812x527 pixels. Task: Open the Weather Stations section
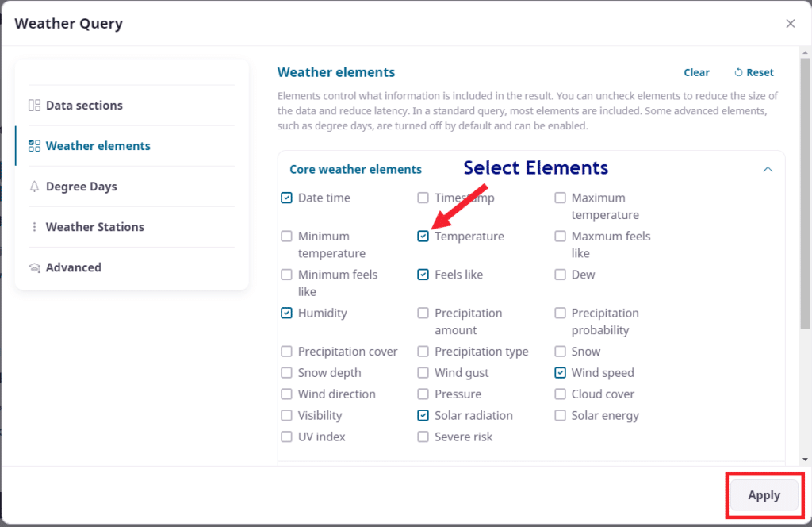pyautogui.click(x=94, y=226)
